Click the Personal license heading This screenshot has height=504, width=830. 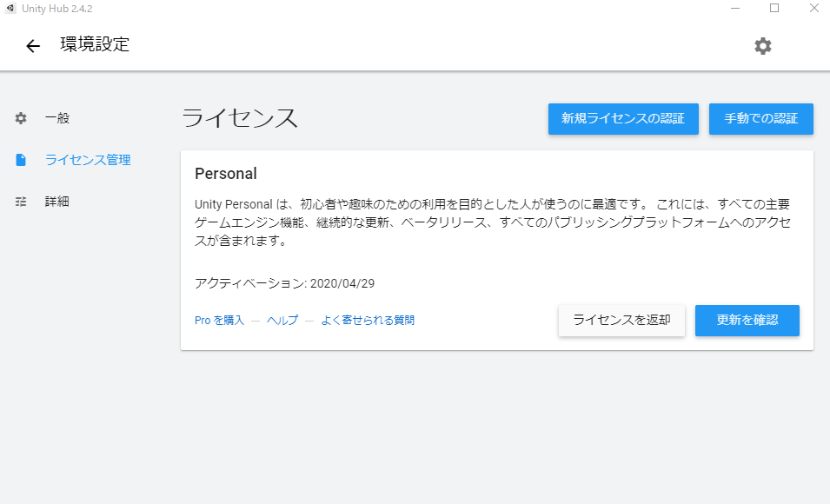[x=225, y=174]
